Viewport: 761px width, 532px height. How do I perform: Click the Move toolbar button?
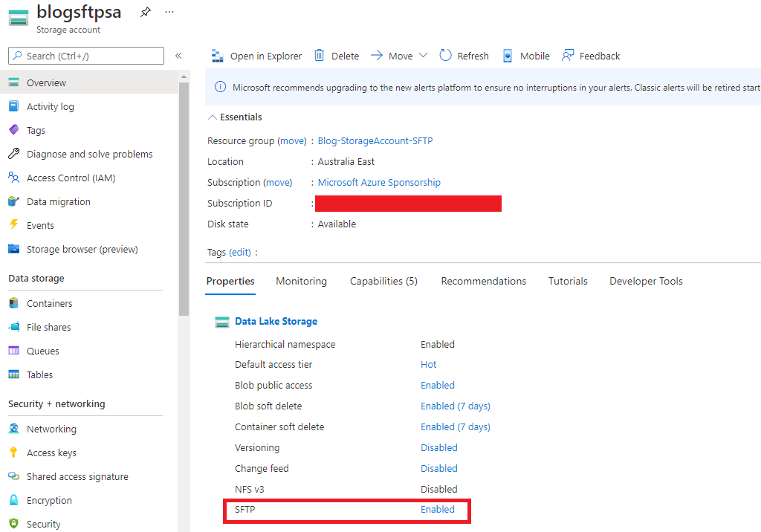tap(392, 56)
